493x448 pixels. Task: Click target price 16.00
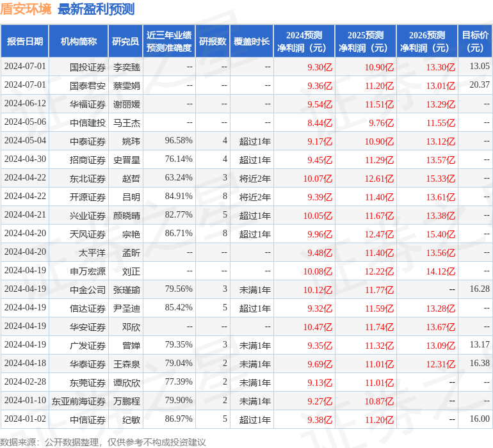(x=480, y=419)
